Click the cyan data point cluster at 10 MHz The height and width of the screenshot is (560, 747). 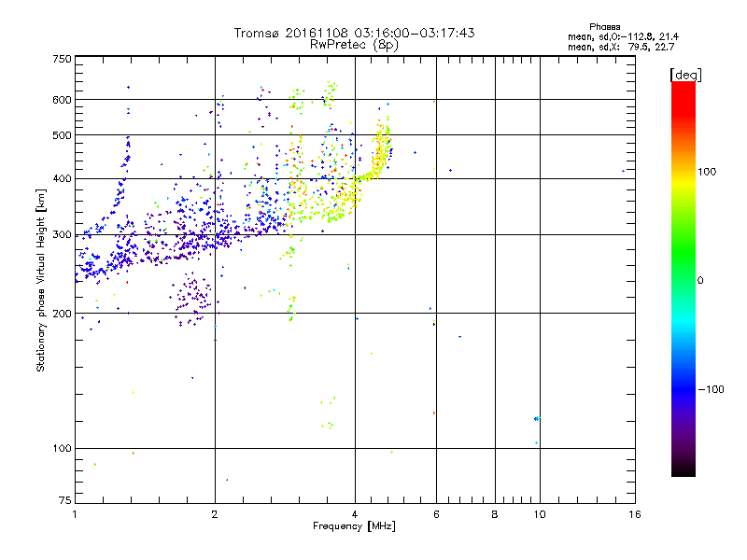point(536,418)
